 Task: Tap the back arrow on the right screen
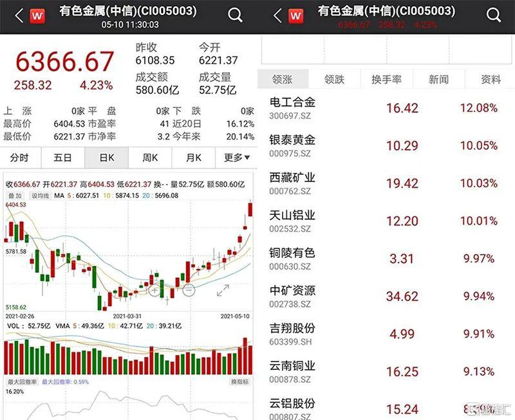tap(277, 15)
